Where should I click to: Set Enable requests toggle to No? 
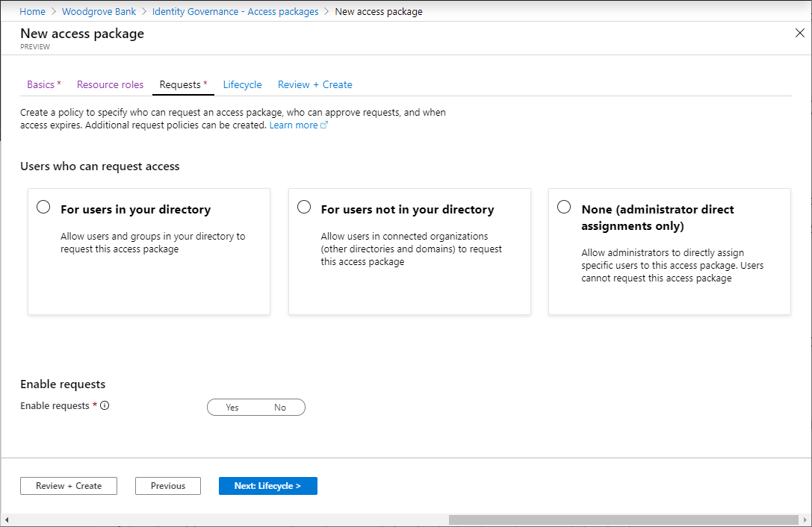[x=280, y=408]
